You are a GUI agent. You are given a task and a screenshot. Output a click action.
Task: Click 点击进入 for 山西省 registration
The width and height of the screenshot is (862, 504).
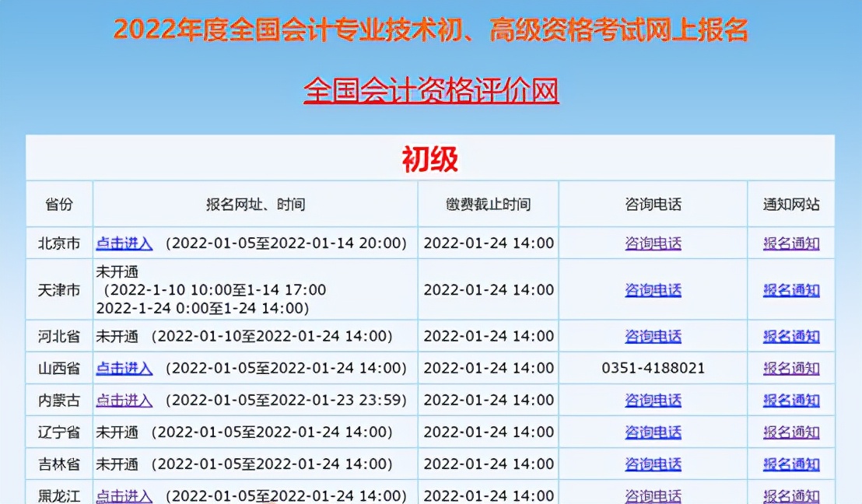[x=124, y=368]
